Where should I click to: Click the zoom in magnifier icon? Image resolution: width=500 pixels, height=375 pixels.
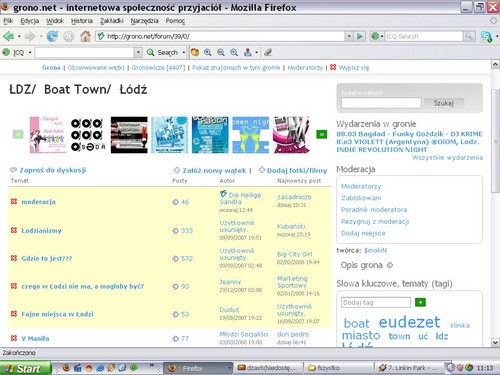[208, 52]
